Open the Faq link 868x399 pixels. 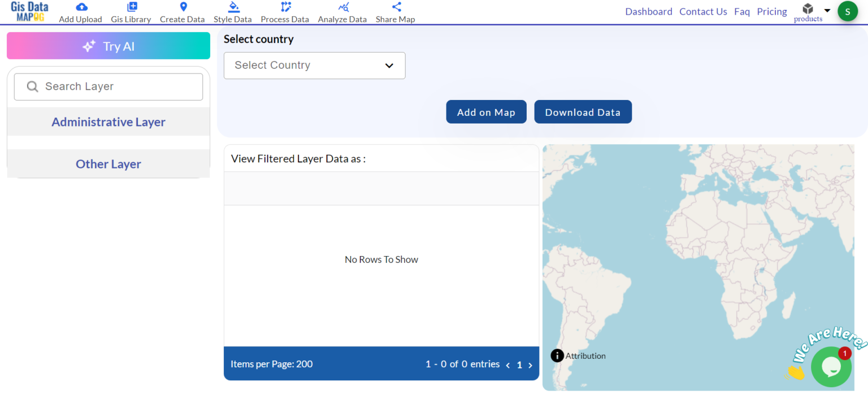(x=742, y=11)
